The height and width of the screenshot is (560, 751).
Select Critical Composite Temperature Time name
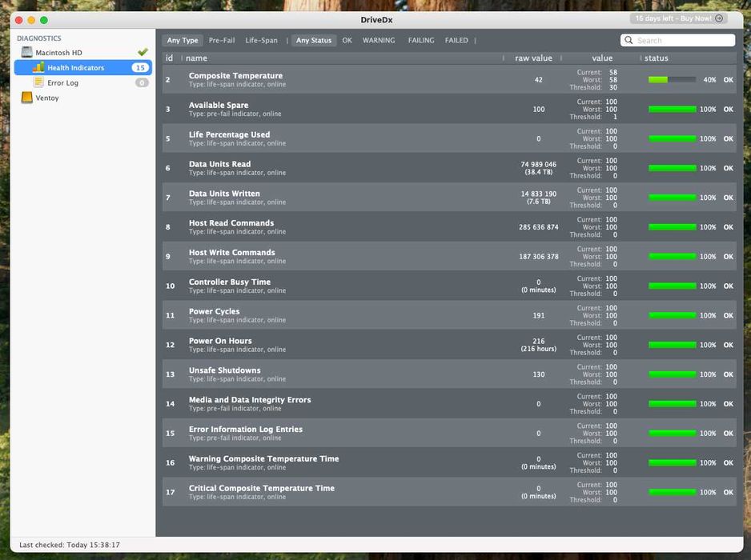(262, 488)
